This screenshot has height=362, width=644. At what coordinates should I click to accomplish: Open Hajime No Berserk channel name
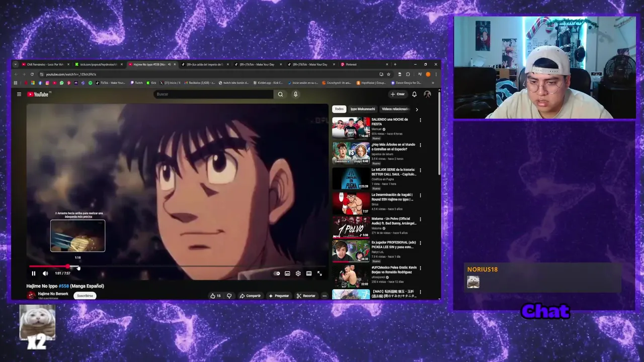53,294
